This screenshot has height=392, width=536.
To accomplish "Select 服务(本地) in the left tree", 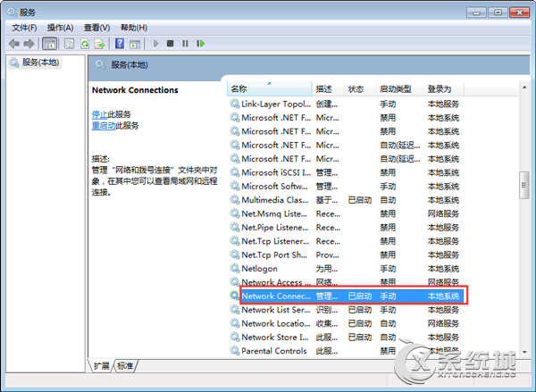I will pyautogui.click(x=35, y=63).
